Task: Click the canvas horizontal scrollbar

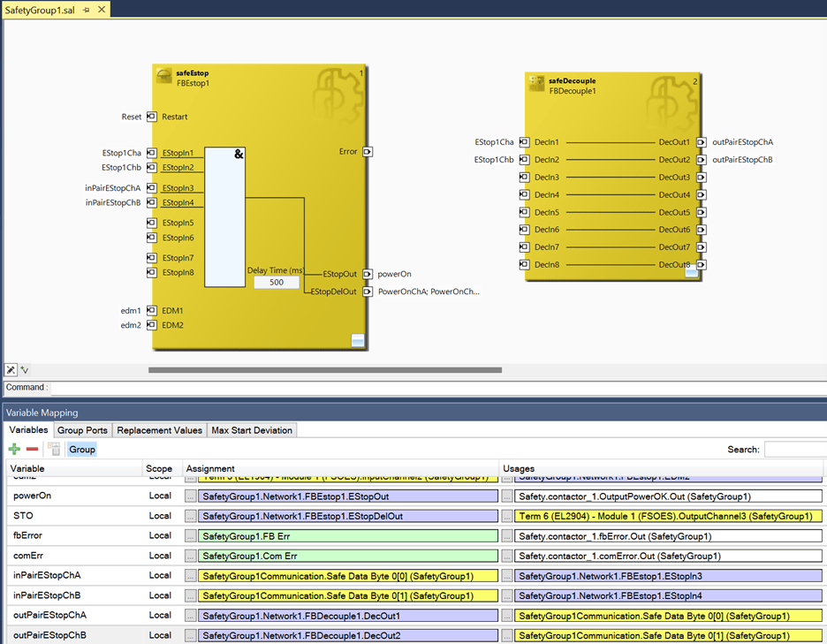Action: [325, 370]
